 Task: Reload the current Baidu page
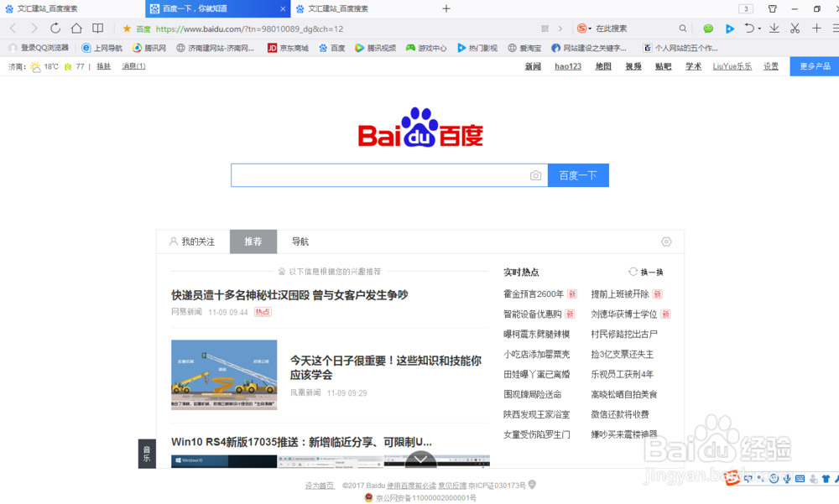pos(55,29)
